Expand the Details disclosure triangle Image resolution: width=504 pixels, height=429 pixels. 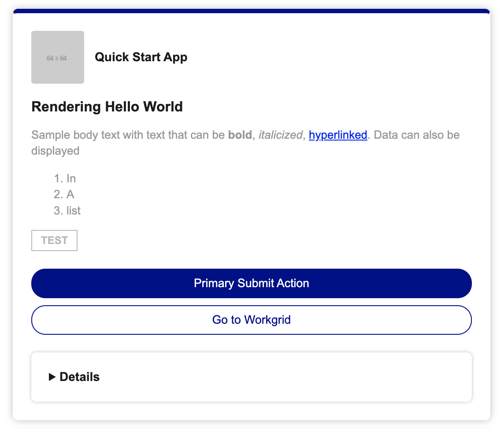(52, 377)
